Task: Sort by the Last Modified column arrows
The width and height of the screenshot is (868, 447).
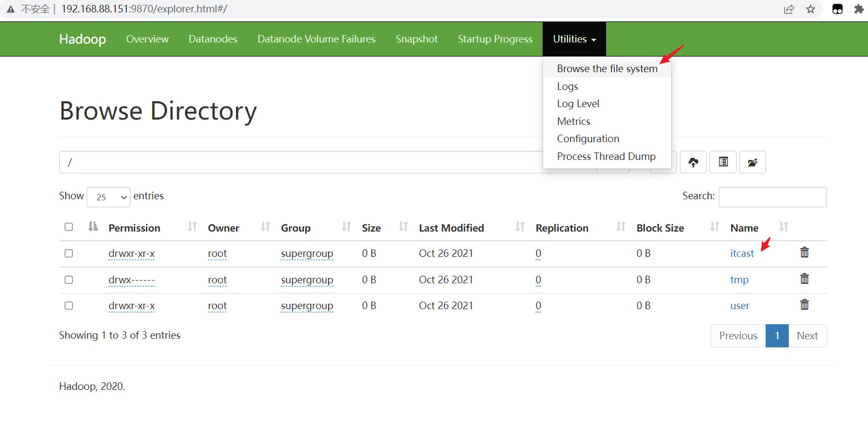Action: point(520,227)
